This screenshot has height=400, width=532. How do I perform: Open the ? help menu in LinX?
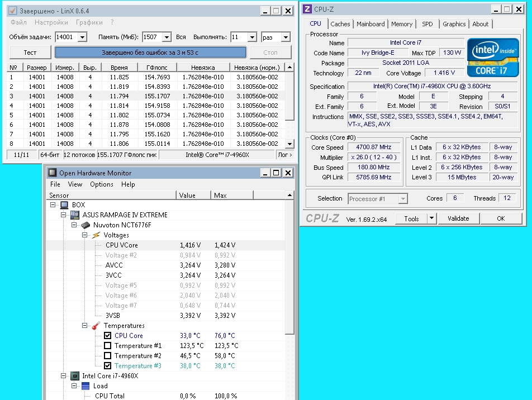[x=112, y=22]
